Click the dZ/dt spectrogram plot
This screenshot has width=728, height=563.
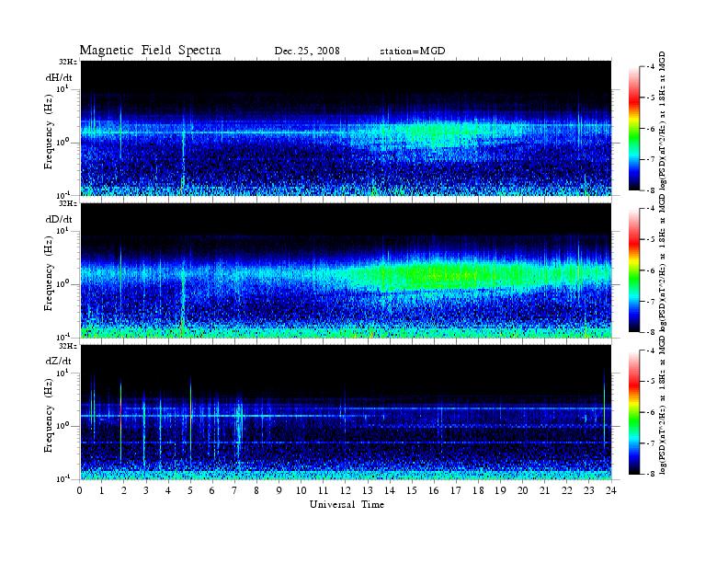[x=346, y=412]
